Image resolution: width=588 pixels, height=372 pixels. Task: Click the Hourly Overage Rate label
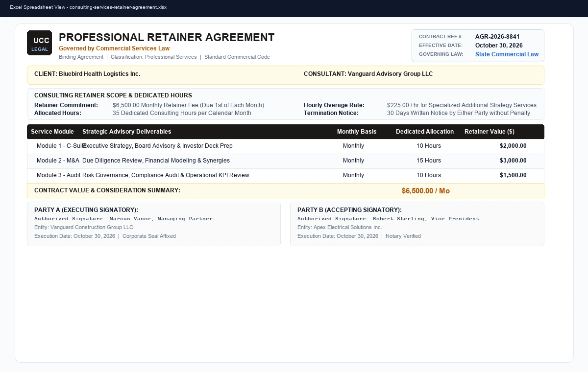pos(334,105)
